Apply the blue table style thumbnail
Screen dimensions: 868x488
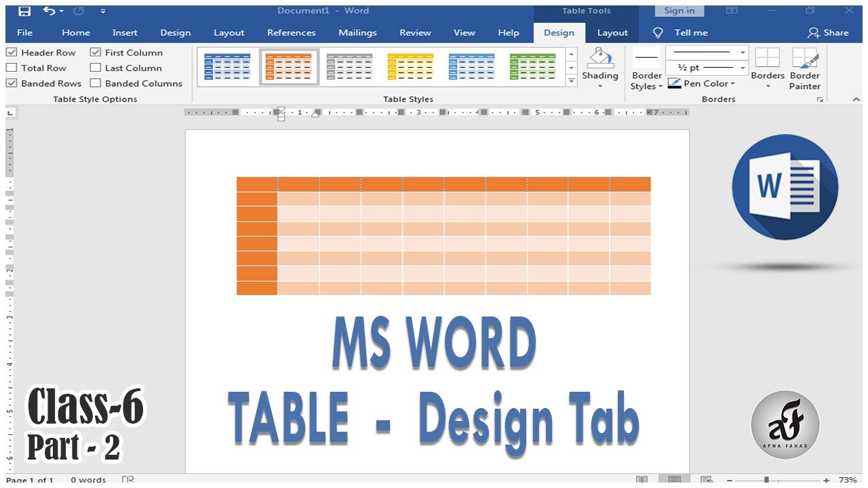click(x=227, y=67)
